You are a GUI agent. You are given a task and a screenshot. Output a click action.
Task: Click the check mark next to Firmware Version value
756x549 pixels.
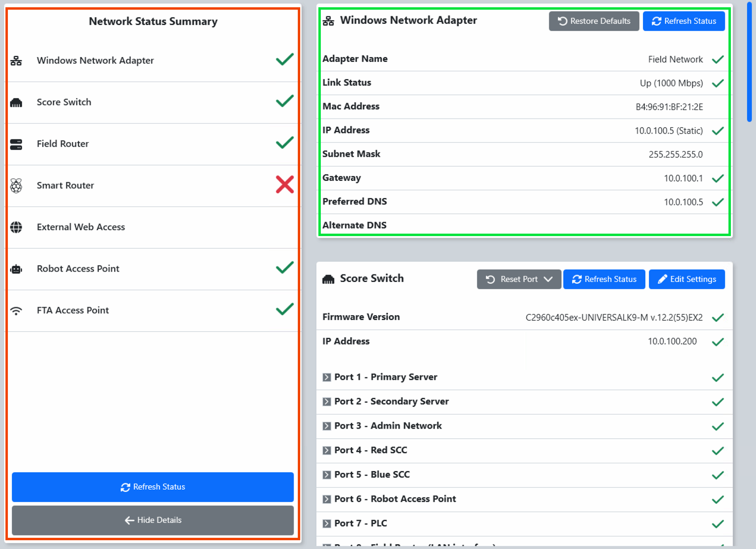tap(718, 318)
